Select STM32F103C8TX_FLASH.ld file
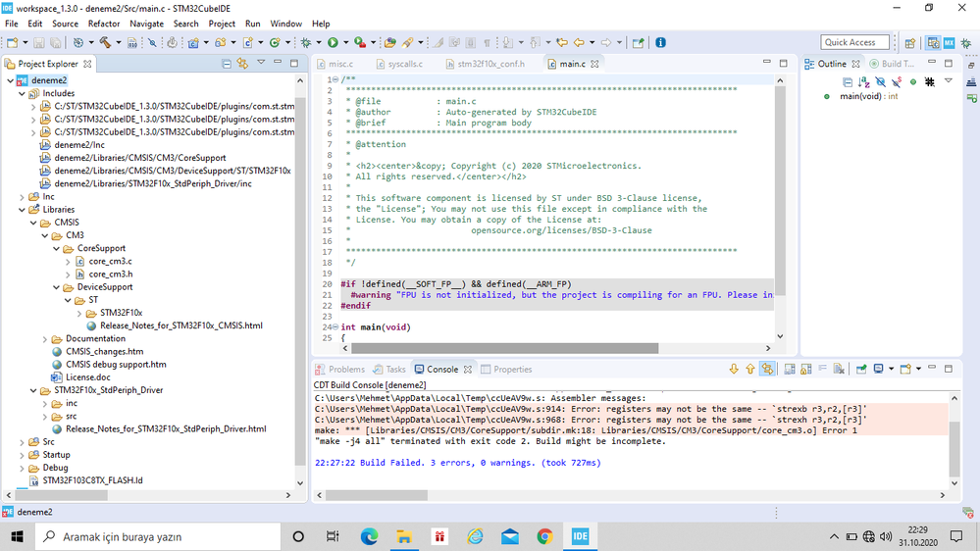980x551 pixels. (92, 480)
